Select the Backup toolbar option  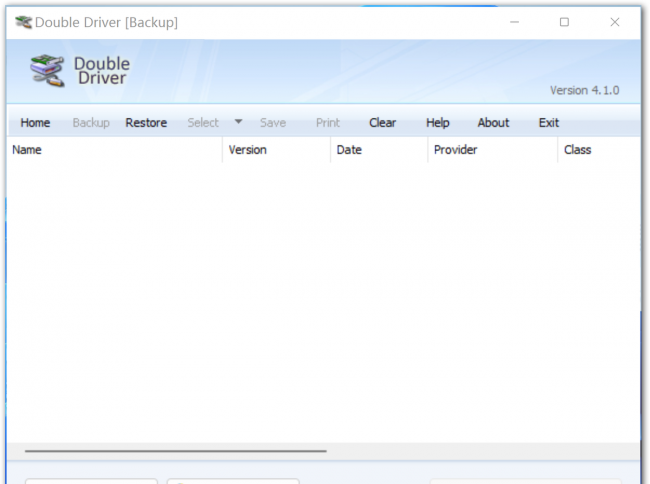tap(91, 123)
